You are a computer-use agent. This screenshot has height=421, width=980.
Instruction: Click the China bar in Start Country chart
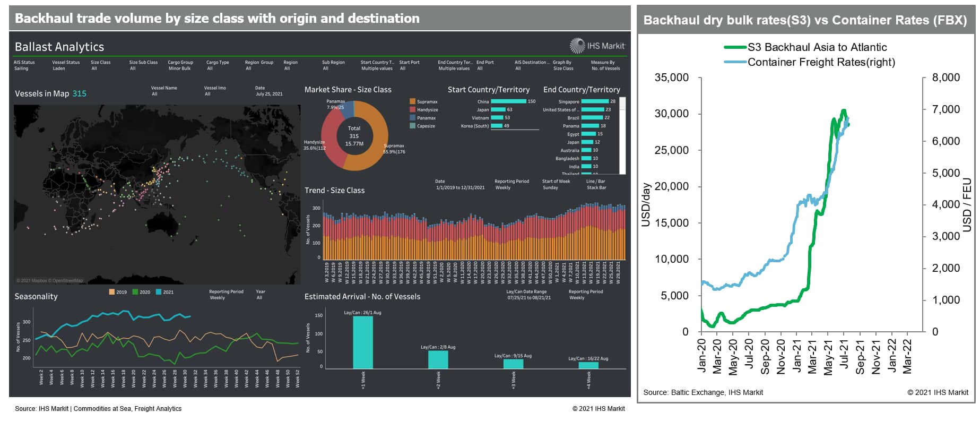pyautogui.click(x=508, y=101)
